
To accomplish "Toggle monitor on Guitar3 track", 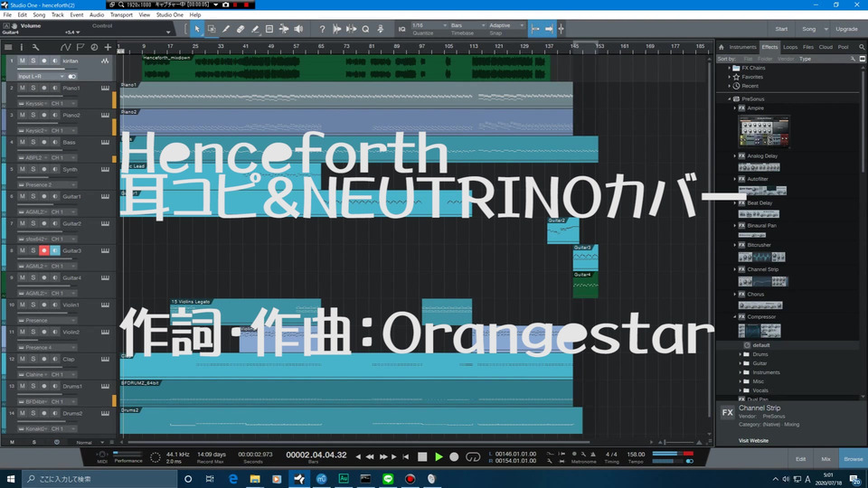I will click(x=55, y=250).
